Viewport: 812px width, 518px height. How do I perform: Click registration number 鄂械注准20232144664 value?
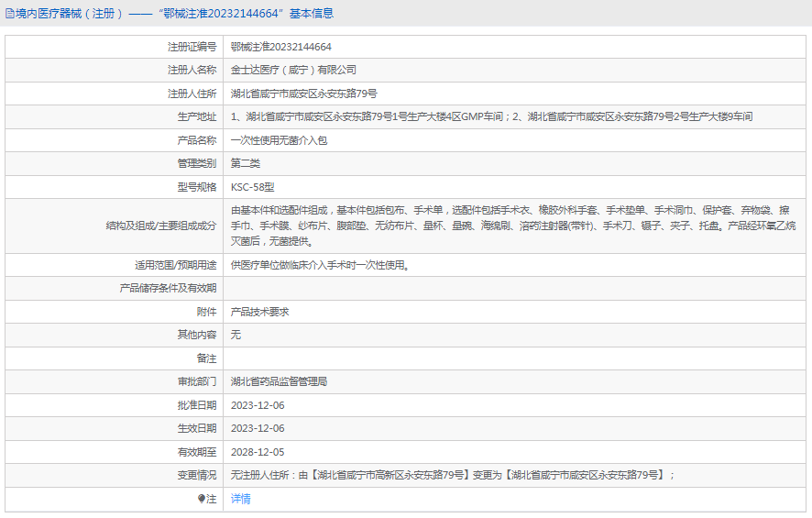280,47
